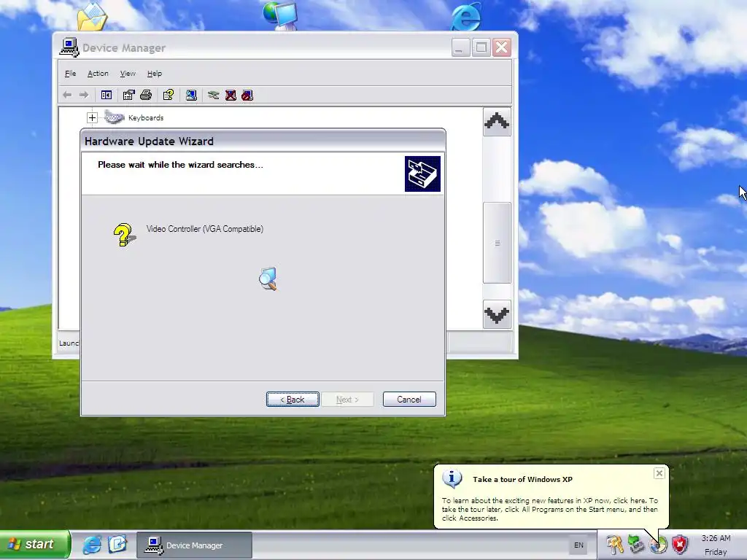The width and height of the screenshot is (747, 560).
Task: Launch Internet Explorer from Quick Launch
Action: click(x=92, y=544)
